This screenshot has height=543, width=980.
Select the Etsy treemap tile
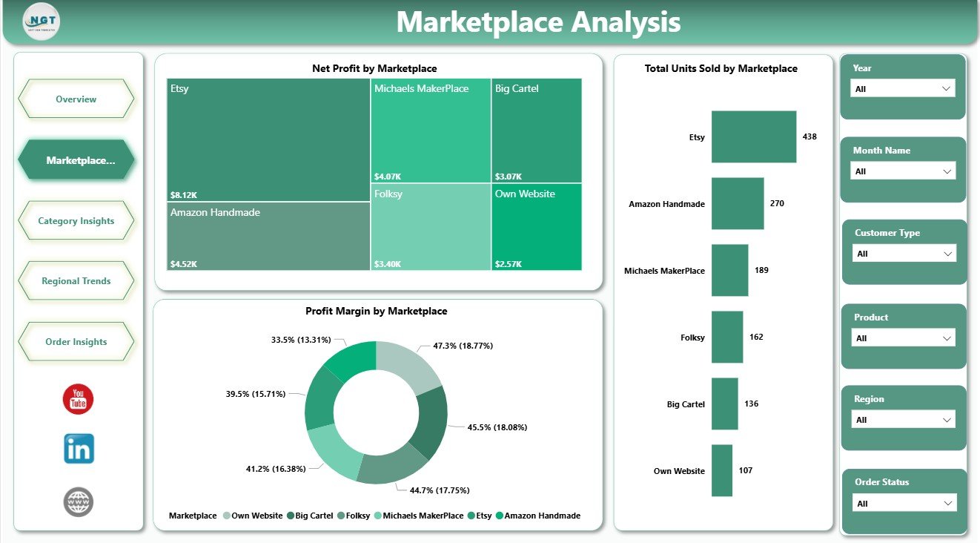point(268,140)
